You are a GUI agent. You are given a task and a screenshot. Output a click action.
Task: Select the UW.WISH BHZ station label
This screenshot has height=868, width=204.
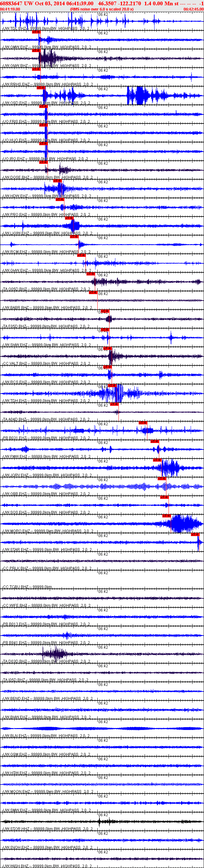16,866
